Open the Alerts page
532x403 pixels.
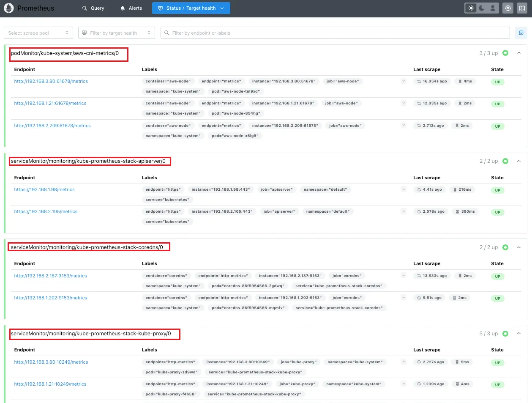(131, 8)
